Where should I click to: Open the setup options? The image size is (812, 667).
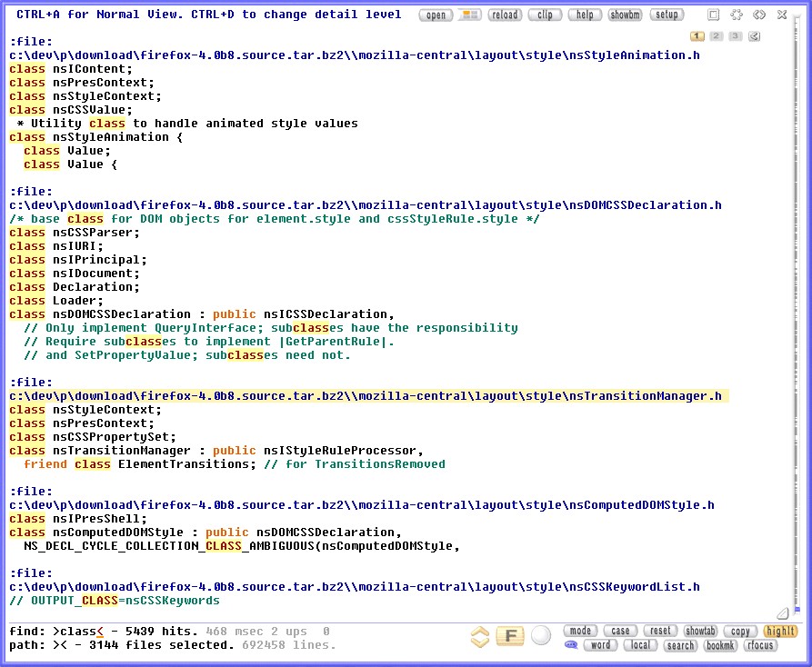tap(667, 15)
